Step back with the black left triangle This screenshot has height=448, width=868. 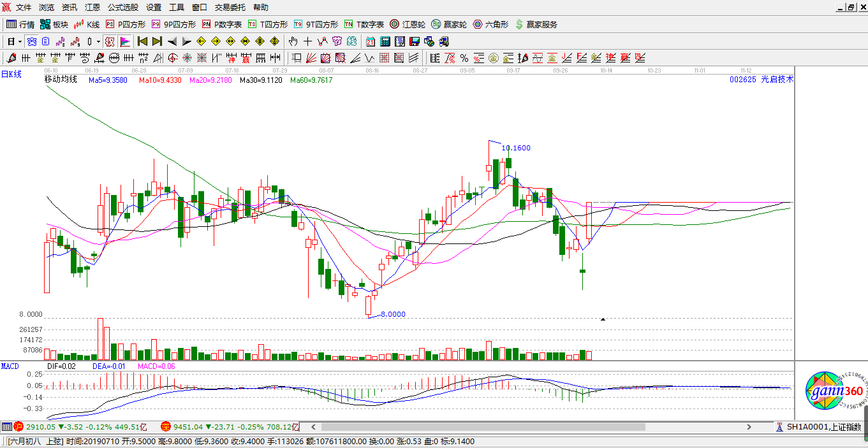(x=172, y=41)
